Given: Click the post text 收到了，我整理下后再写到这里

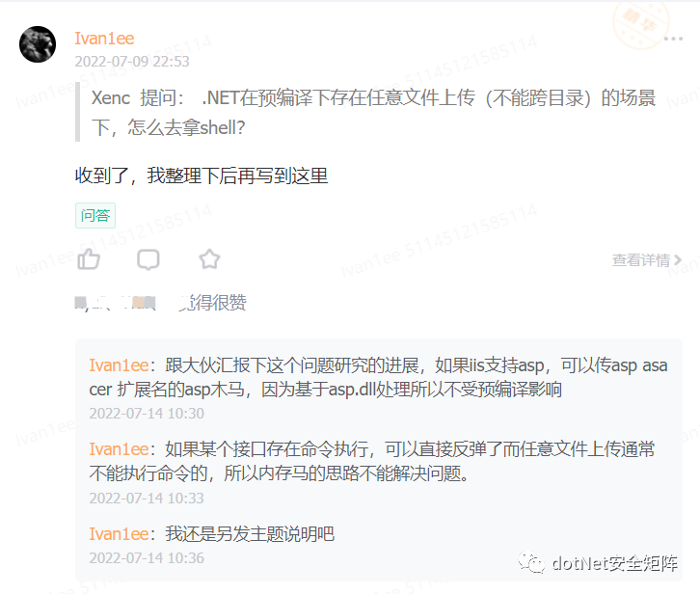Looking at the screenshot, I should 202,175.
